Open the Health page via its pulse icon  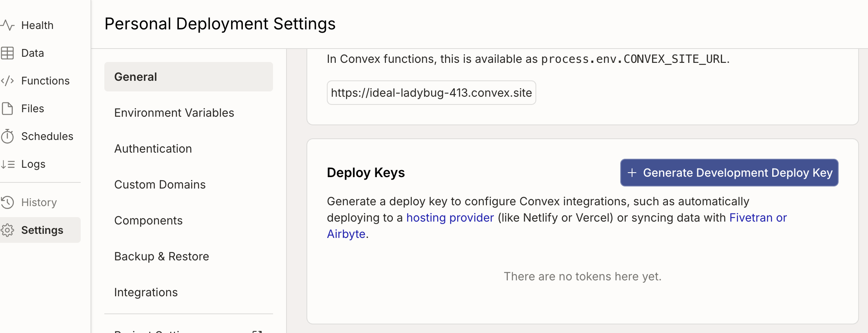tap(8, 25)
